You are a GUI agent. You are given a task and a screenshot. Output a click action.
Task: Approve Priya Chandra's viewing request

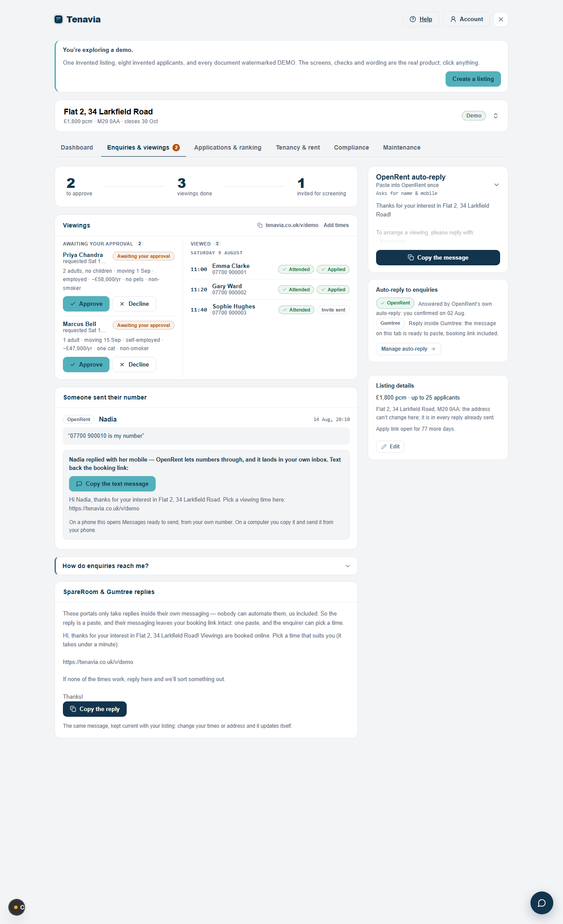[x=86, y=304]
